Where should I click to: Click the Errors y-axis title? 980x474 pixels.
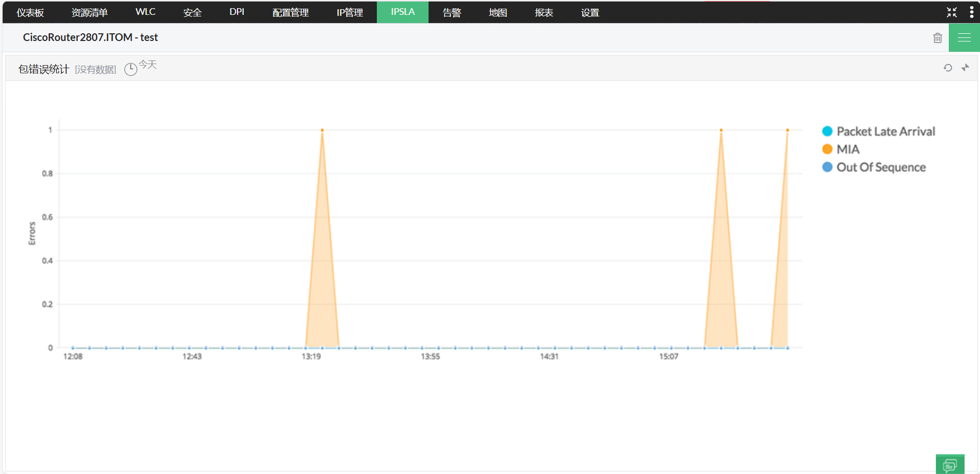[32, 234]
